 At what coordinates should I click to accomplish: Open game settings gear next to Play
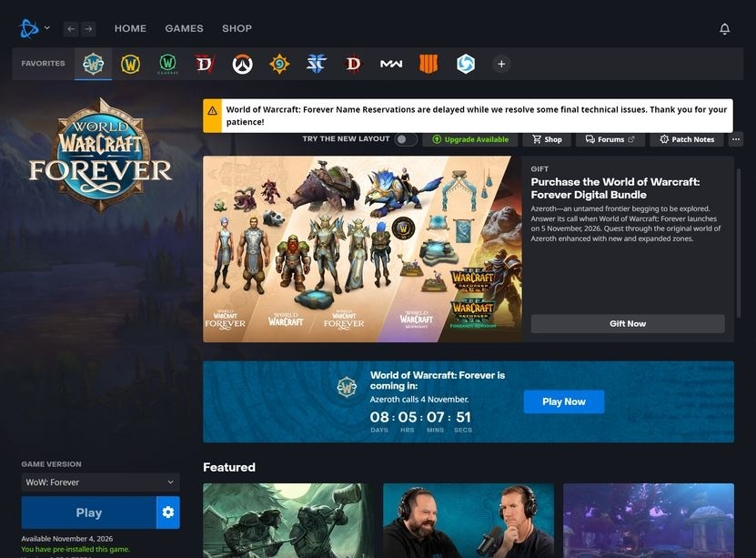(168, 512)
